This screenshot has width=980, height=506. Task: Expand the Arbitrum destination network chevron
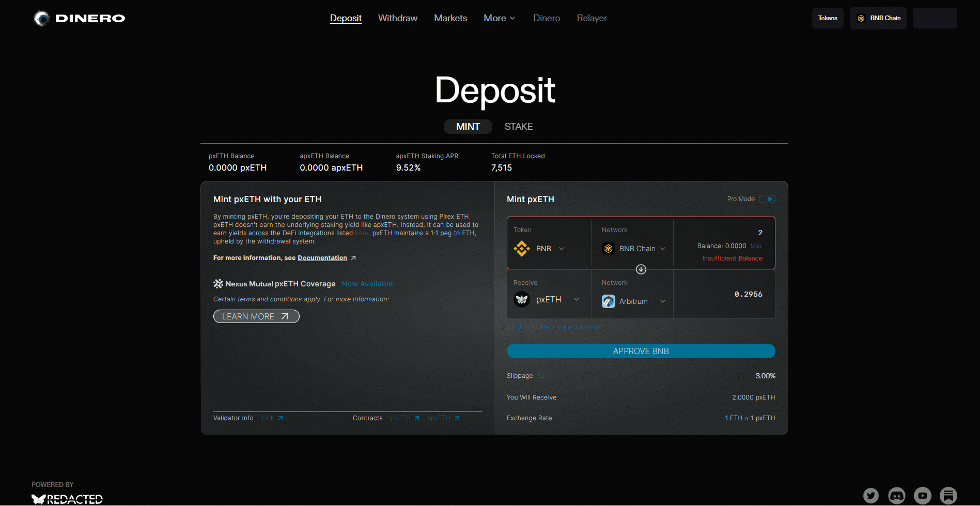click(x=663, y=301)
